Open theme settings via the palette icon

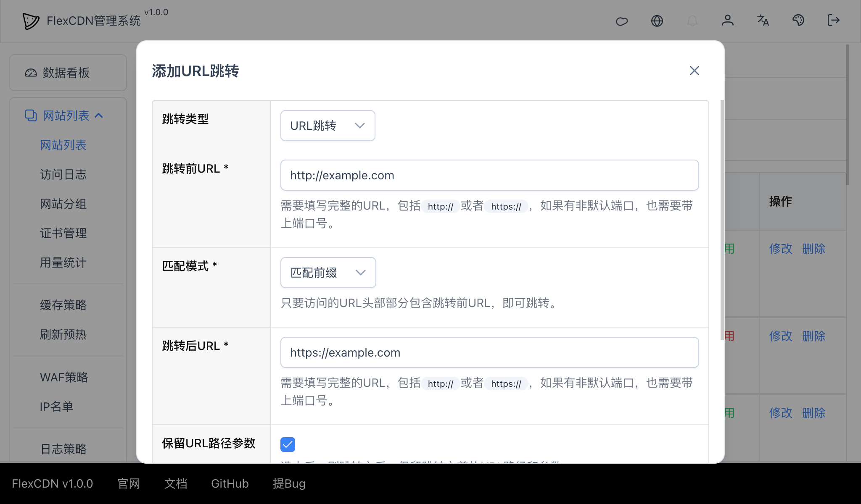click(x=798, y=21)
